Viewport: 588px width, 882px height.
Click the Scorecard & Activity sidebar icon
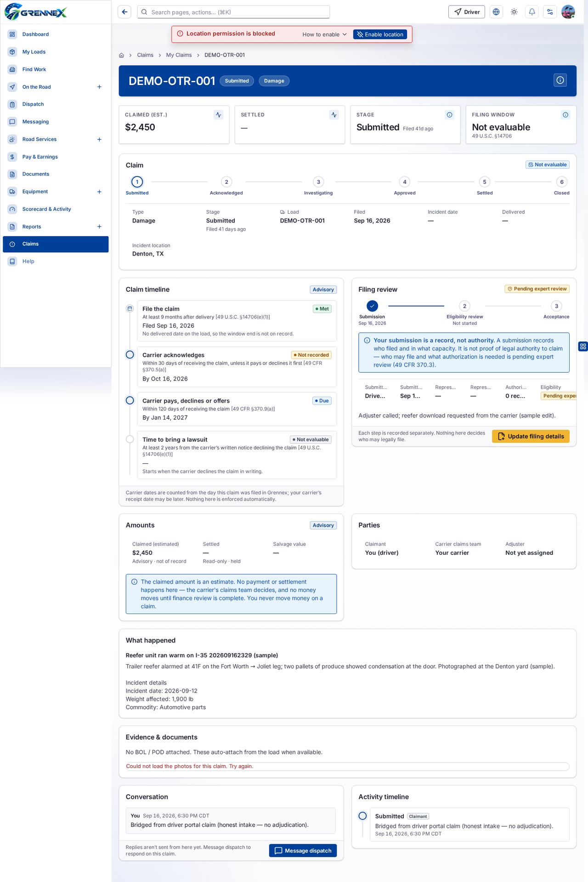12,209
